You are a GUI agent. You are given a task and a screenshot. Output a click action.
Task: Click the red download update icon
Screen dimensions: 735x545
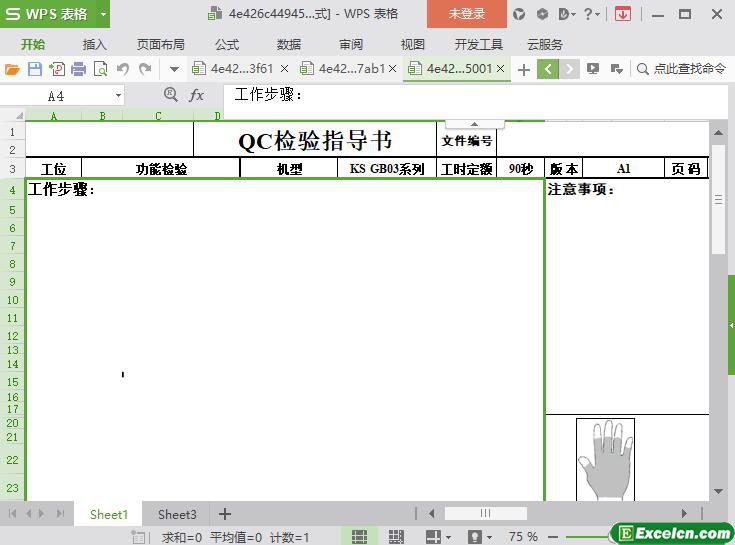coord(622,15)
